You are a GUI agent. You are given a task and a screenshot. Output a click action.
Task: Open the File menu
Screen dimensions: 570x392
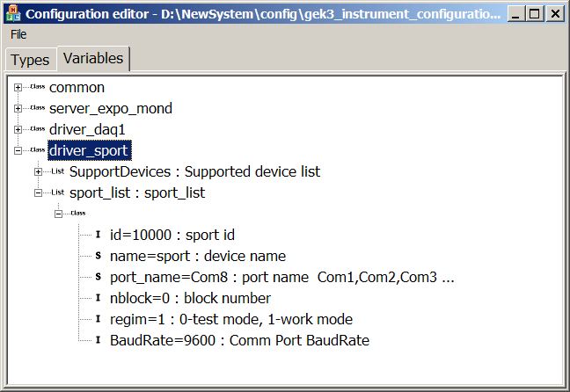(x=18, y=33)
